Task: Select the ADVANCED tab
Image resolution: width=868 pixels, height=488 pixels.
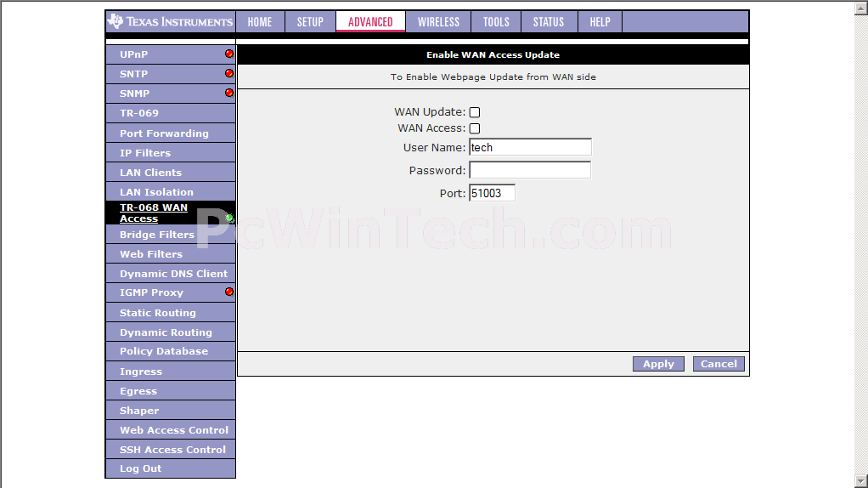Action: pyautogui.click(x=370, y=21)
